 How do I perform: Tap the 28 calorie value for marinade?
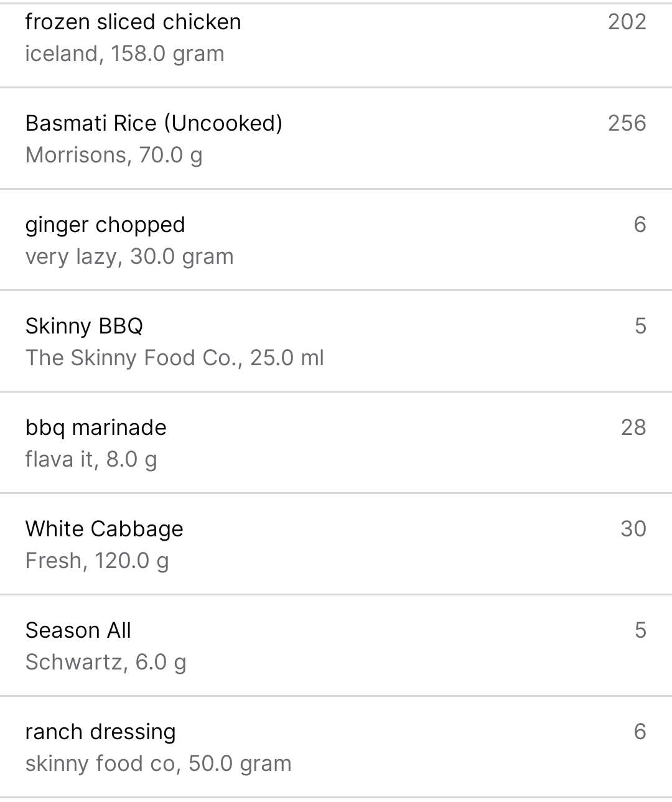click(x=633, y=427)
